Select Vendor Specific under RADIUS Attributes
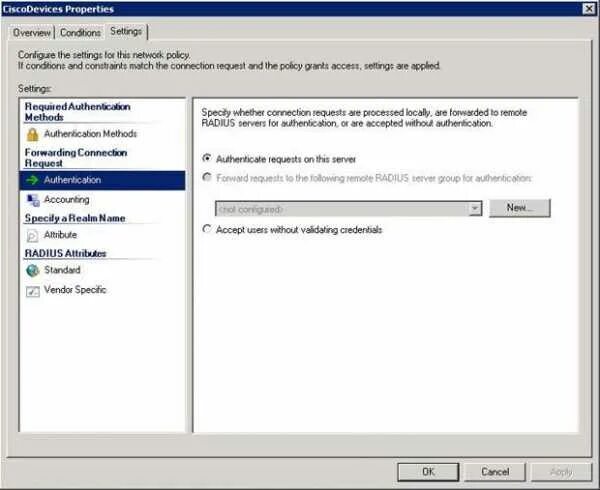Image resolution: width=600 pixels, height=490 pixels. [x=75, y=290]
